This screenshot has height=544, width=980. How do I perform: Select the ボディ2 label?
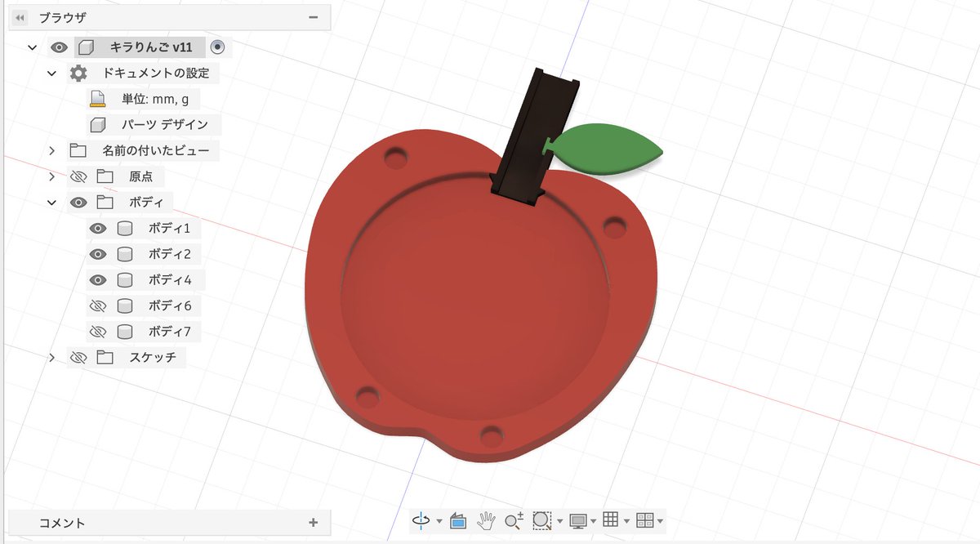tap(170, 254)
